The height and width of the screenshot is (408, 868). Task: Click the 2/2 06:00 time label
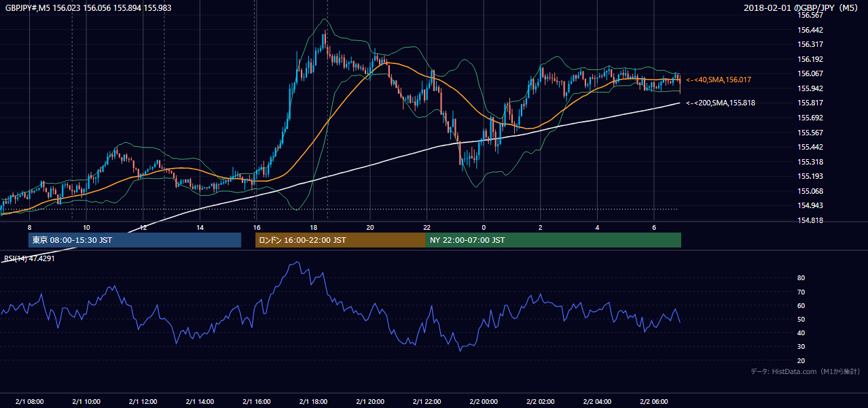pyautogui.click(x=654, y=401)
